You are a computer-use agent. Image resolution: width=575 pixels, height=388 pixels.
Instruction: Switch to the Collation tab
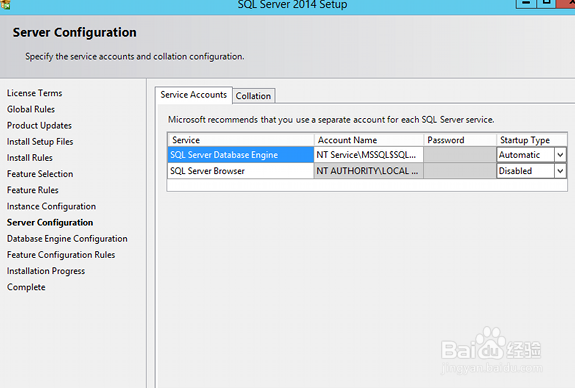(x=253, y=96)
